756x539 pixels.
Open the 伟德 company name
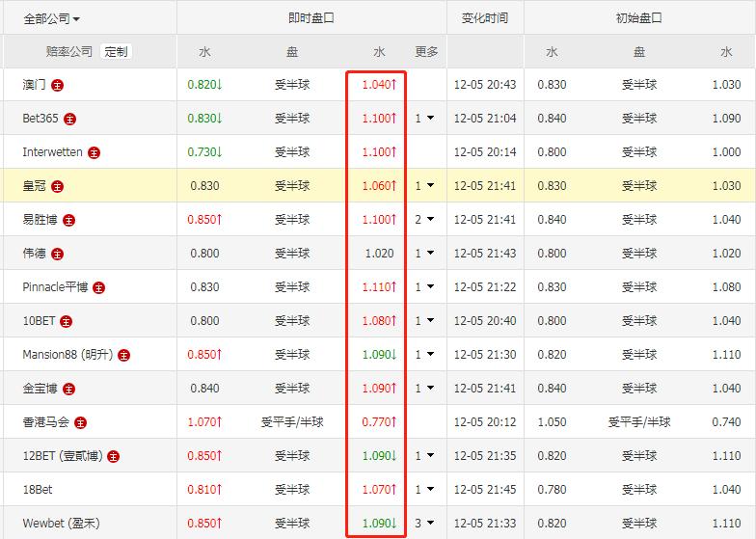click(35, 253)
